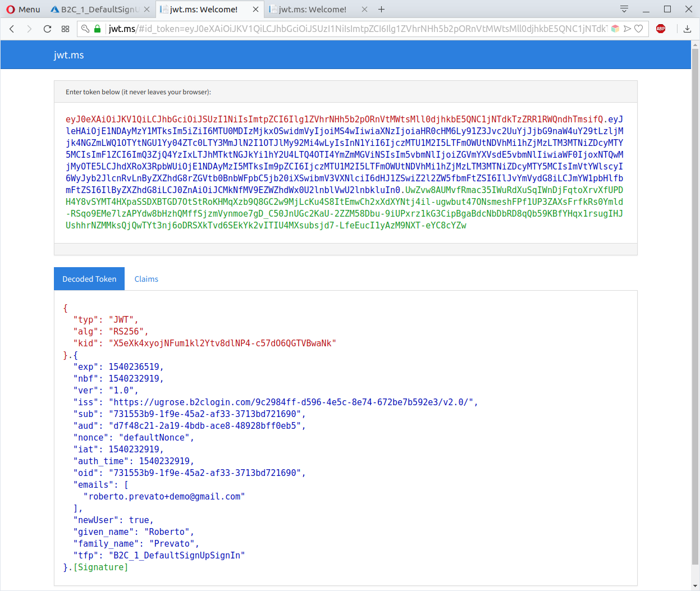The width and height of the screenshot is (700, 591).
Task: Click the "Enter token below" label text
Action: (138, 92)
